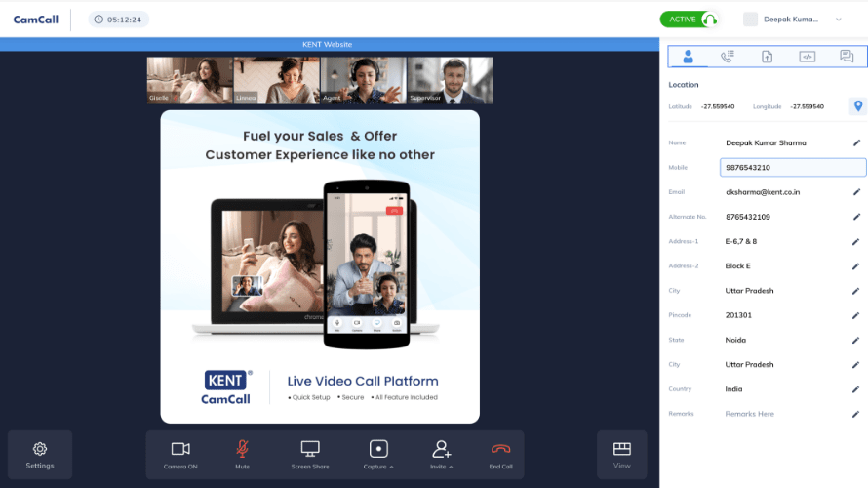
Task: Open the Invite participant menu
Action: pyautogui.click(x=441, y=455)
